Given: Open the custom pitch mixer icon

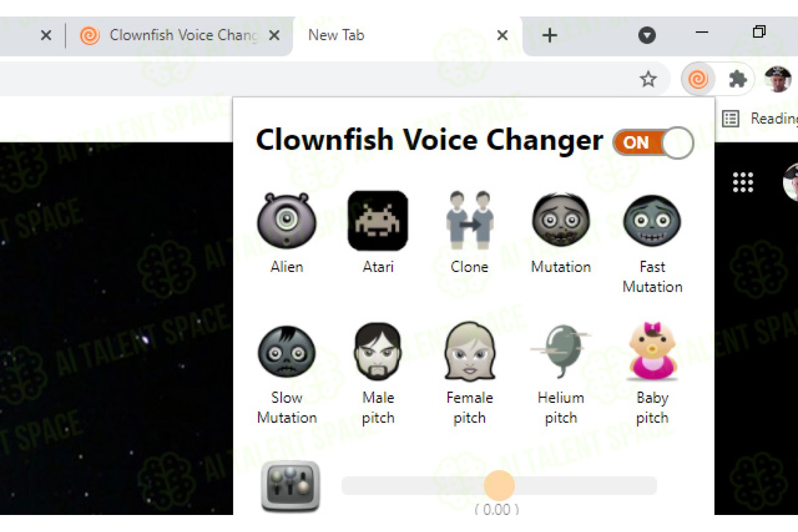Looking at the screenshot, I should [x=290, y=486].
